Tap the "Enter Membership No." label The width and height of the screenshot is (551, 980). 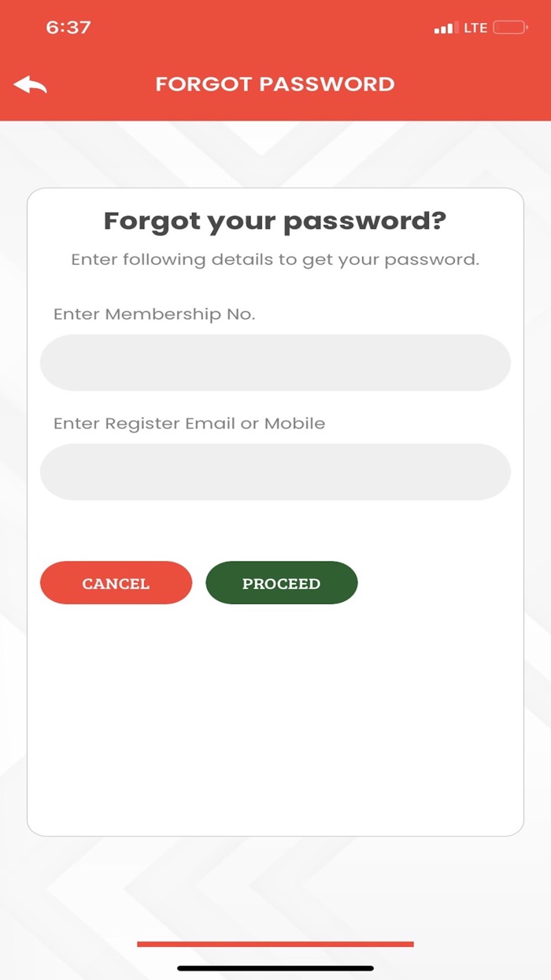click(x=154, y=314)
